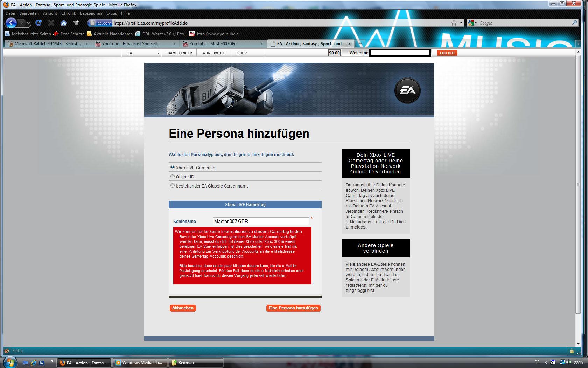
Task: Click the stop loading X icon
Action: pyautogui.click(x=51, y=23)
